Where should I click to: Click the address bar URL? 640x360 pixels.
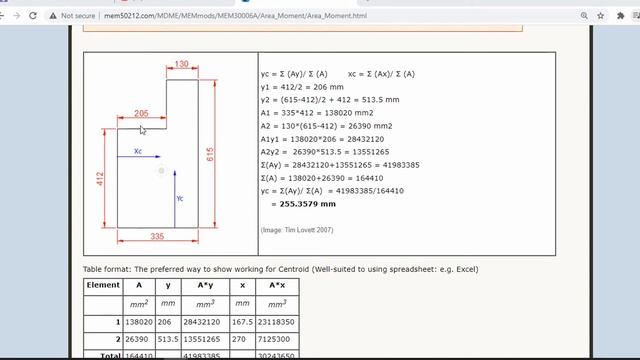pos(235,16)
